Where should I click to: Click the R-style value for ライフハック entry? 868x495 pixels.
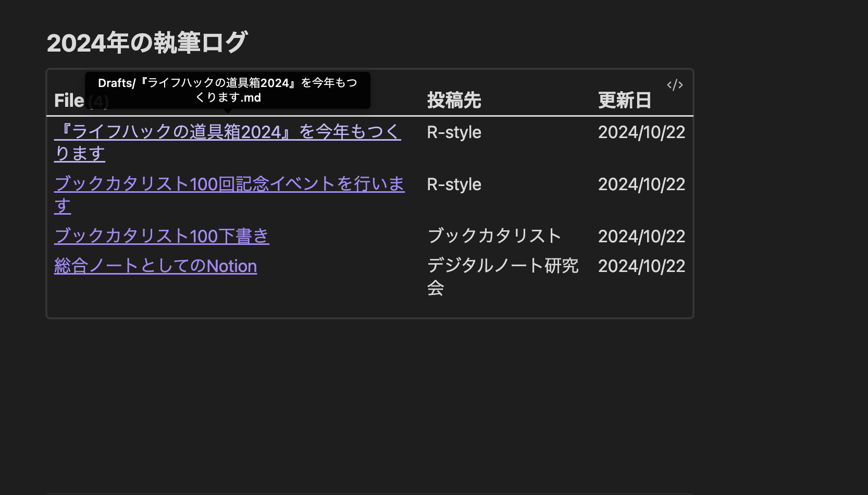[453, 132]
